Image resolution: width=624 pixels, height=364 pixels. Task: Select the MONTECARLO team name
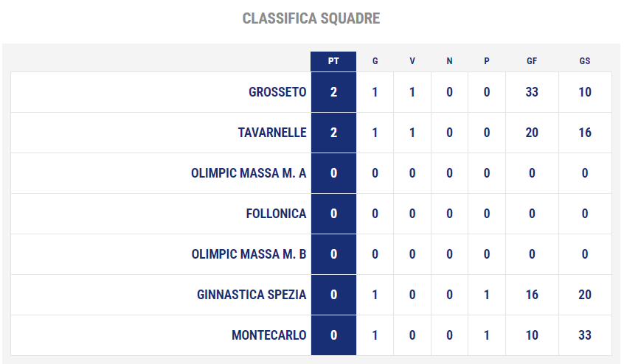pos(269,335)
